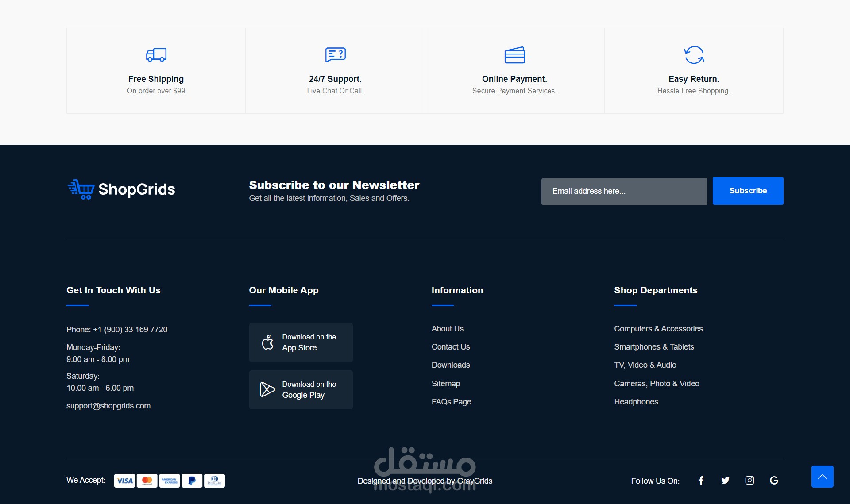Focus the Email address input field

[624, 191]
